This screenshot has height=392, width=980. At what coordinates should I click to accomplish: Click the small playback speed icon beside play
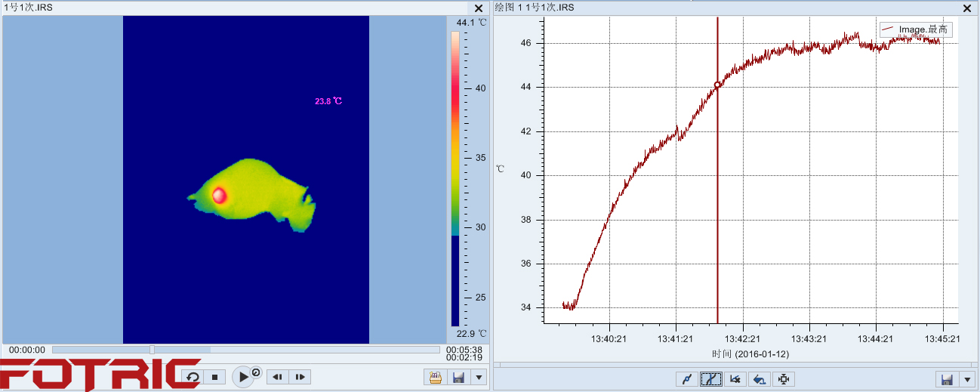point(256,372)
